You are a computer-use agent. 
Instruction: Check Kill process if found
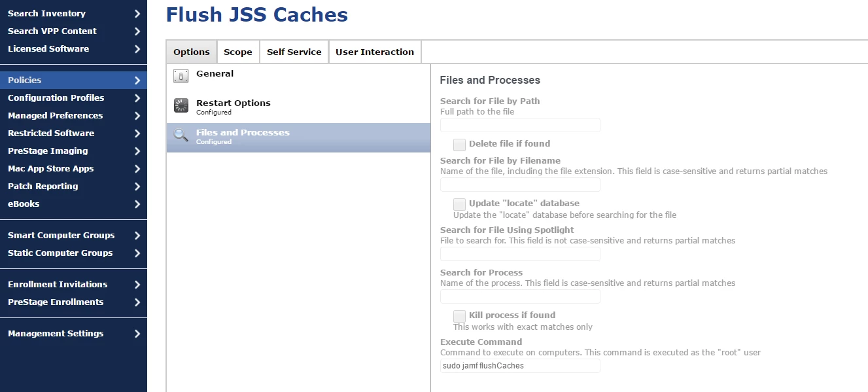click(459, 315)
